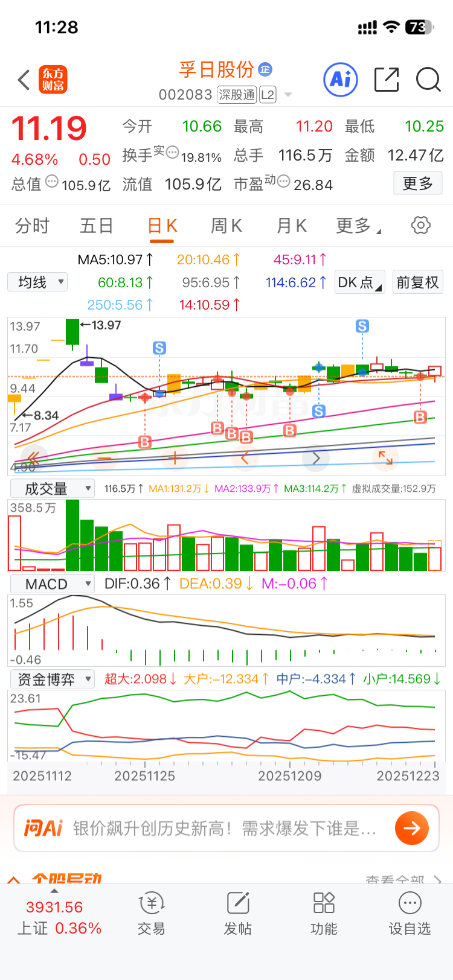Image resolution: width=453 pixels, height=980 pixels.
Task: Tap the DIF:0.36 value
Action: [x=138, y=584]
